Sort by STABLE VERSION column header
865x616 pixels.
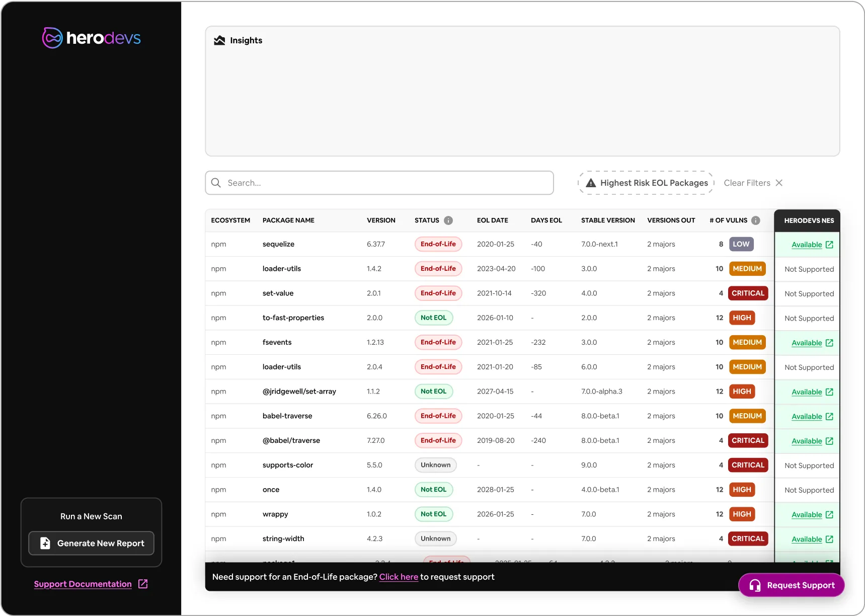coord(608,220)
